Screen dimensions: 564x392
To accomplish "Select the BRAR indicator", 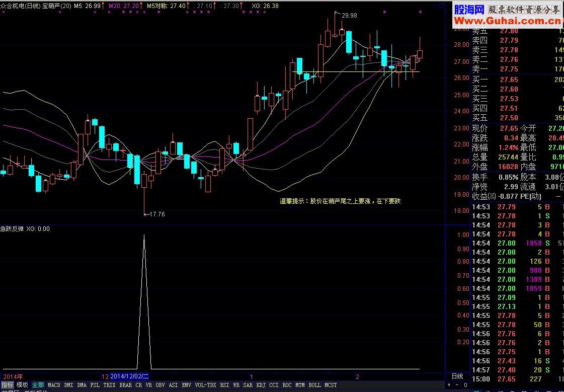I will tap(126, 385).
